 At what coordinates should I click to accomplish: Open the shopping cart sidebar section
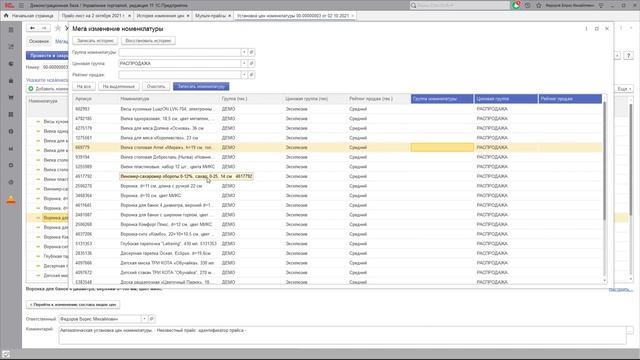click(11, 98)
